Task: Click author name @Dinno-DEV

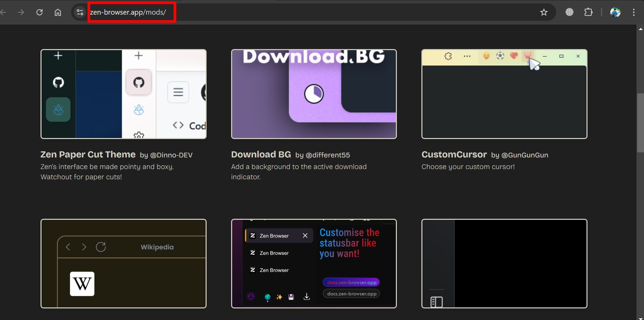Action: click(x=171, y=155)
